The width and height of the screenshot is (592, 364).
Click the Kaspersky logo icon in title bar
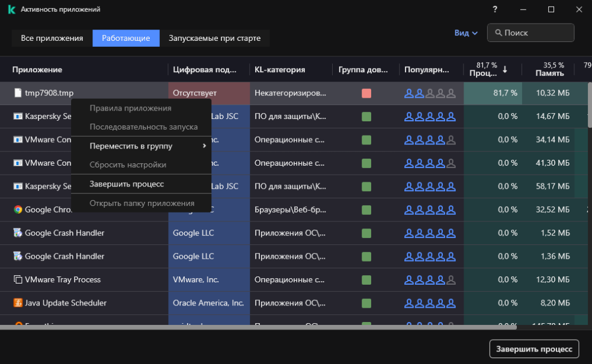tap(11, 9)
